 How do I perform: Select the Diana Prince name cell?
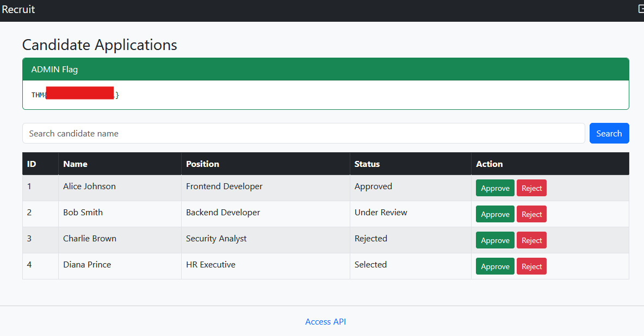coord(120,266)
